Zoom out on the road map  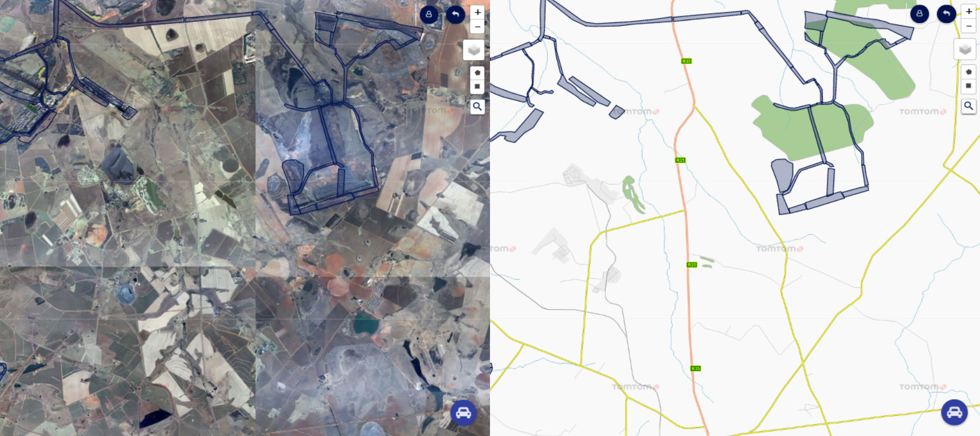(969, 26)
